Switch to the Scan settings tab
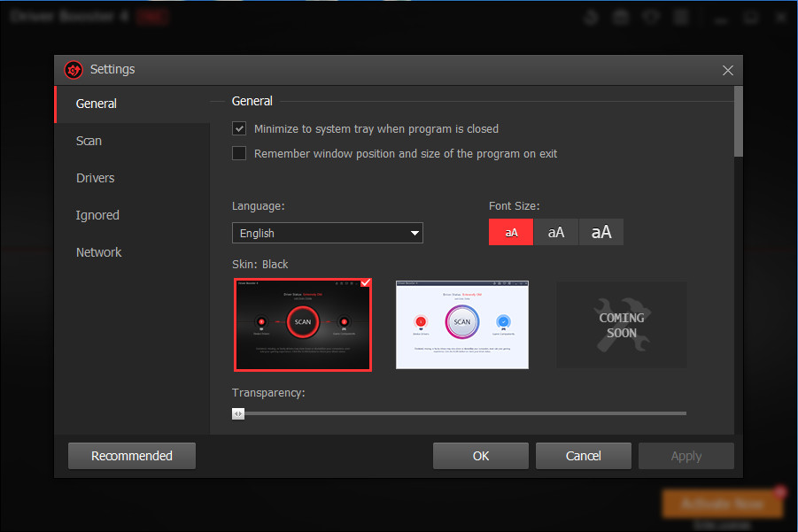798x532 pixels. point(89,140)
